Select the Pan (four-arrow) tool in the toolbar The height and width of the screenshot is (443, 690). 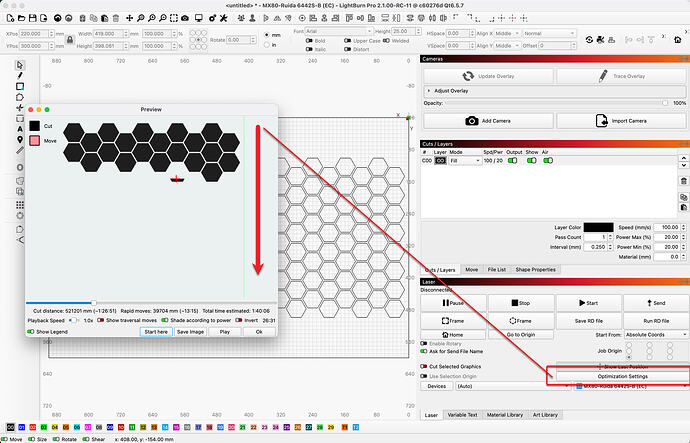click(x=129, y=18)
